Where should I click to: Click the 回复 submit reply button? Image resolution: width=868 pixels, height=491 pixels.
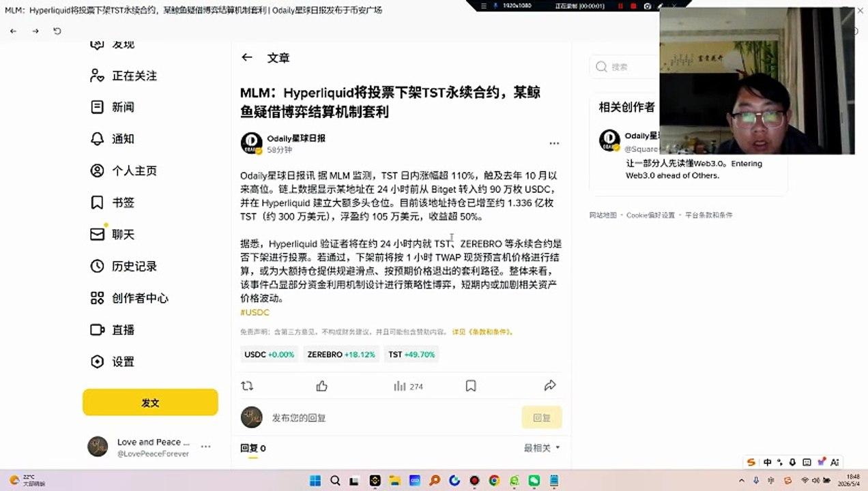pos(542,417)
